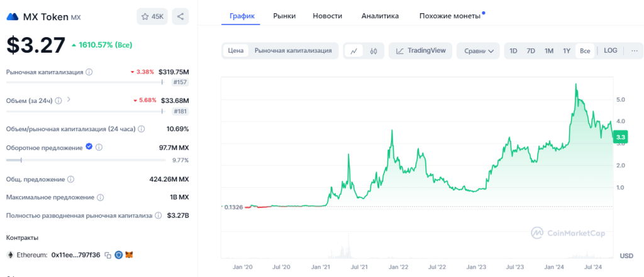The image size is (644, 277).
Task: Switch to candlestick chart view
Action: (x=374, y=51)
